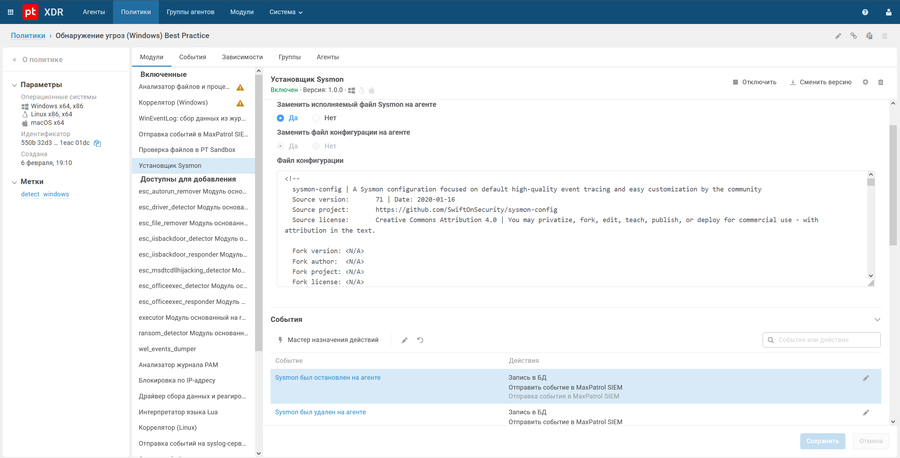Switch to the Модули tab
The width and height of the screenshot is (900, 458).
click(x=152, y=57)
